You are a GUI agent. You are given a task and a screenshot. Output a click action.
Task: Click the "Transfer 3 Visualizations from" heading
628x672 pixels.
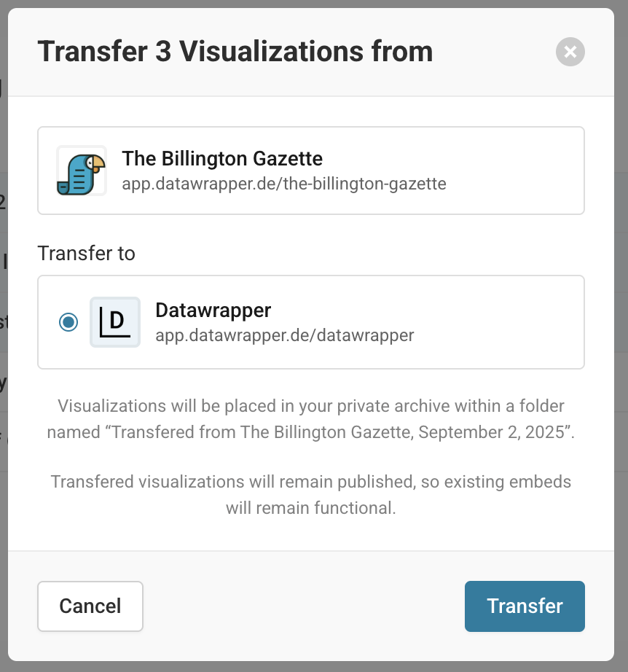(235, 52)
